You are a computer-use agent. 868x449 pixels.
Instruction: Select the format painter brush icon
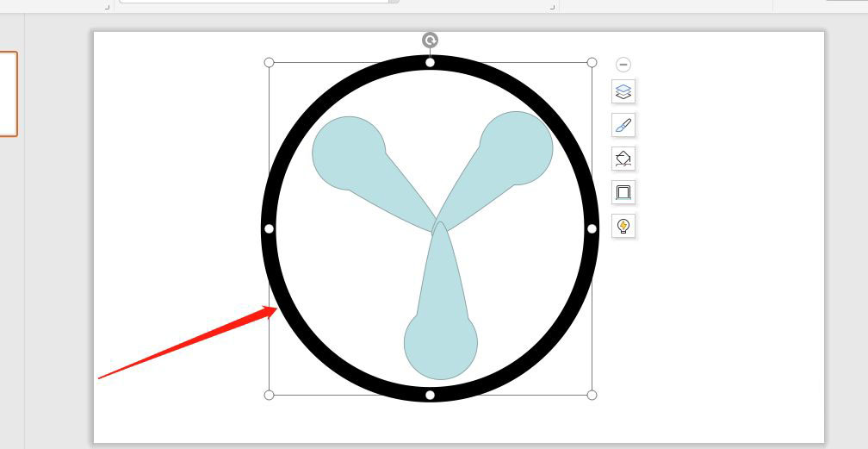point(623,125)
